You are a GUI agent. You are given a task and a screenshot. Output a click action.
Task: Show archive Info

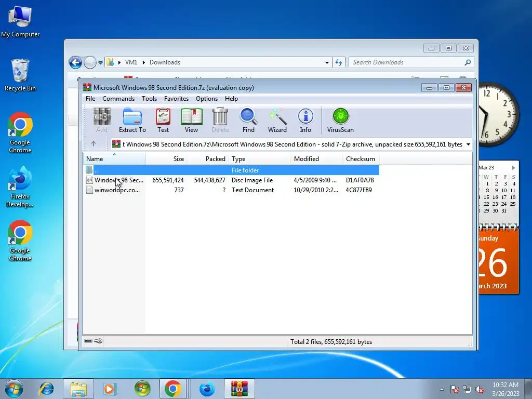(305, 120)
